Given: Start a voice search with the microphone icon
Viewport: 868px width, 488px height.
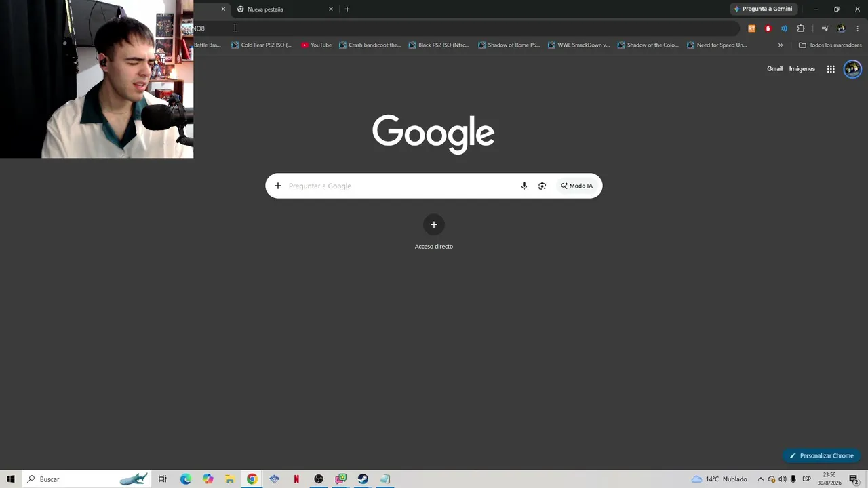Looking at the screenshot, I should [524, 186].
